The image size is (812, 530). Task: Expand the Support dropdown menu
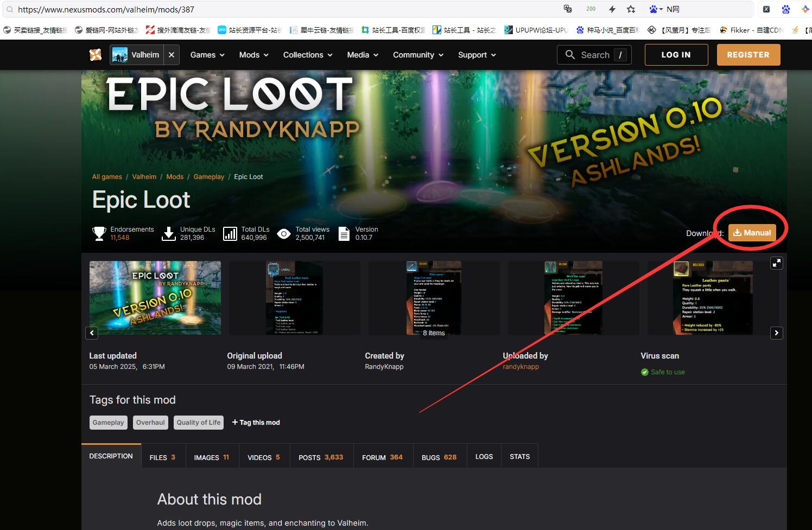coord(477,55)
